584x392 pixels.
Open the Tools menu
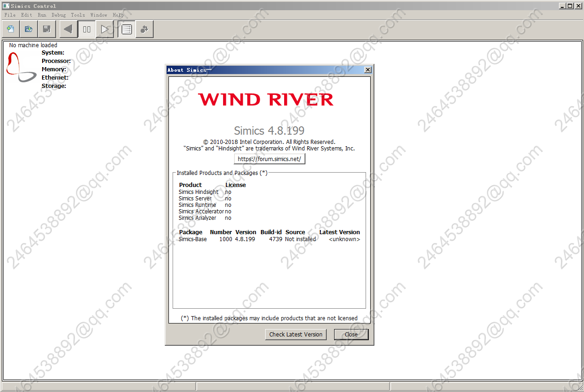(x=78, y=15)
